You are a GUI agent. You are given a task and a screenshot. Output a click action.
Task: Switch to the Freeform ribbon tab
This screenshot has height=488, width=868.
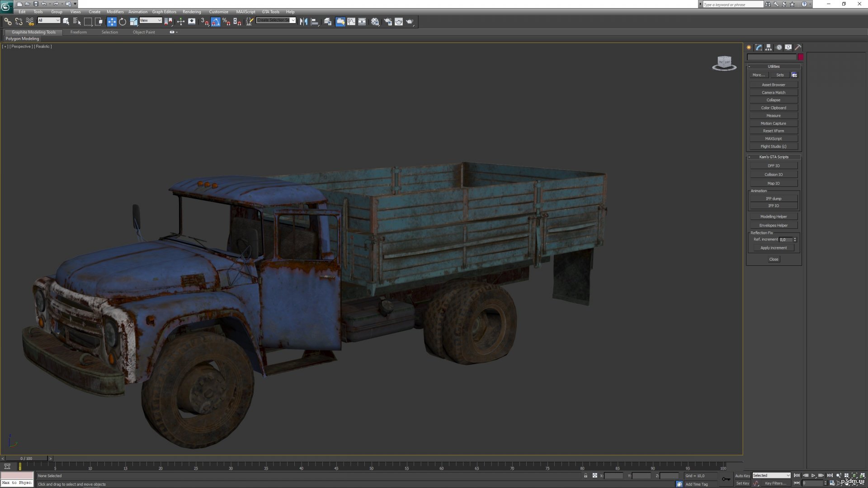[x=78, y=32]
